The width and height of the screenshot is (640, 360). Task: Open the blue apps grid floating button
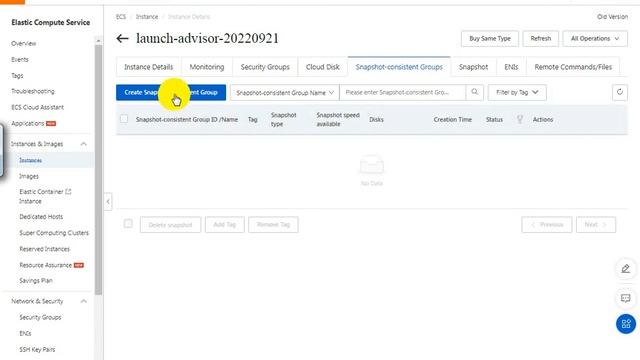[x=626, y=324]
